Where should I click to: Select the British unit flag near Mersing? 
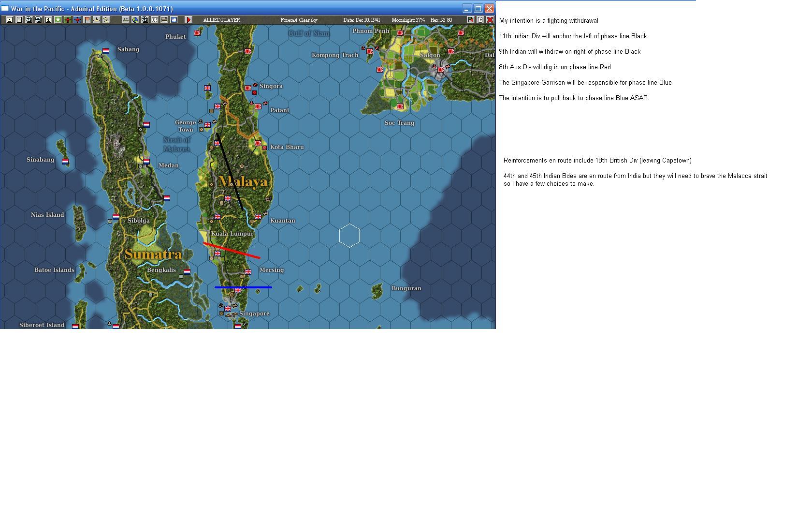[x=248, y=271]
